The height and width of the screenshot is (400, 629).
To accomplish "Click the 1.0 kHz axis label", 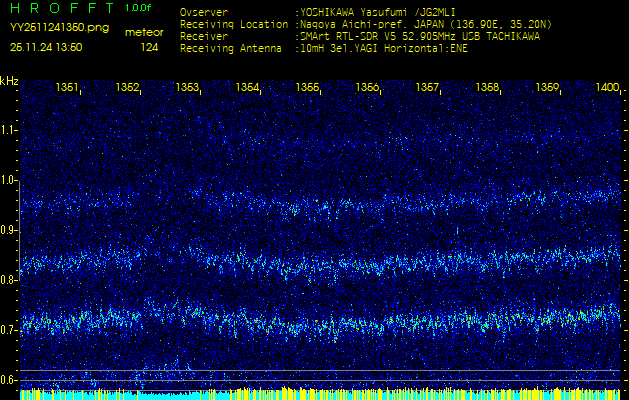I will (x=9, y=180).
